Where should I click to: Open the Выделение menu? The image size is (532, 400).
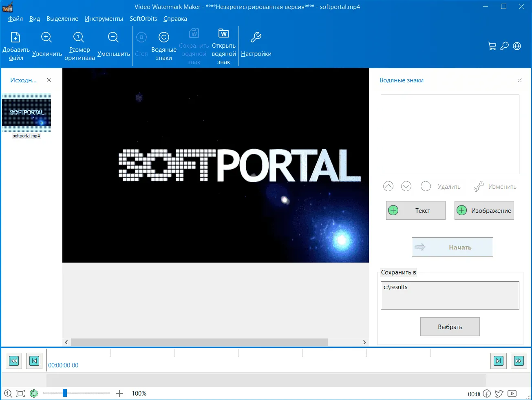point(62,19)
